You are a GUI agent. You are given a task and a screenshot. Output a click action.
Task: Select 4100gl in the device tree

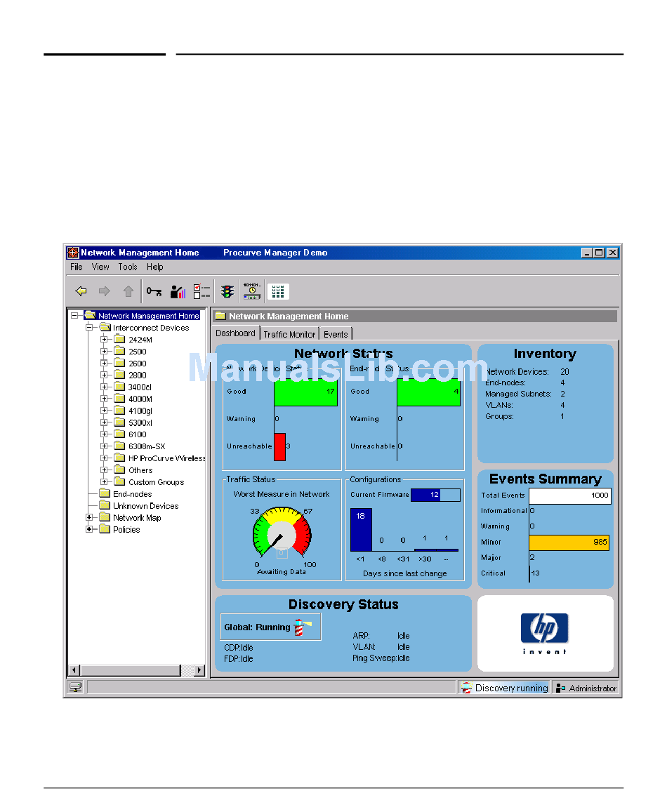[140, 411]
